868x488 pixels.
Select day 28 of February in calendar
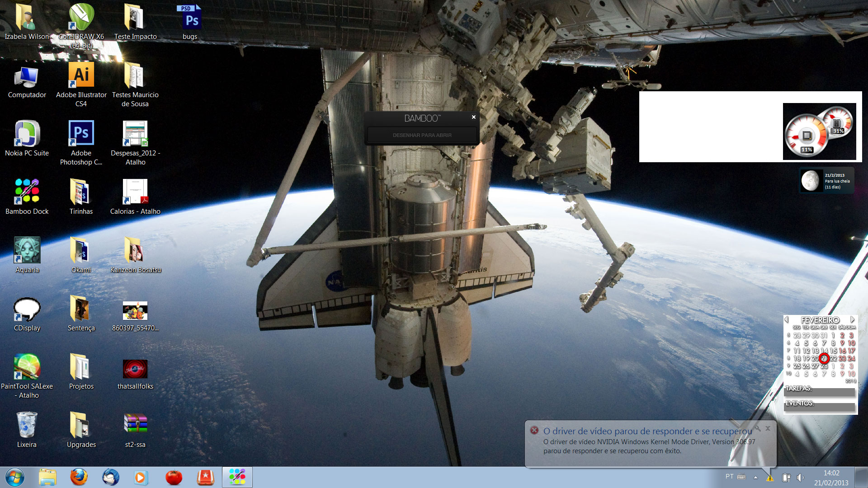(x=824, y=366)
